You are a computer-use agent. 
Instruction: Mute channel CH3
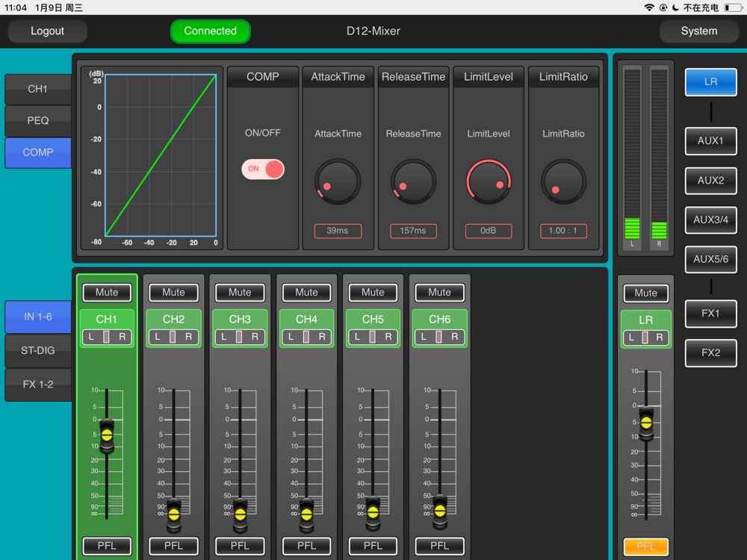pyautogui.click(x=240, y=293)
